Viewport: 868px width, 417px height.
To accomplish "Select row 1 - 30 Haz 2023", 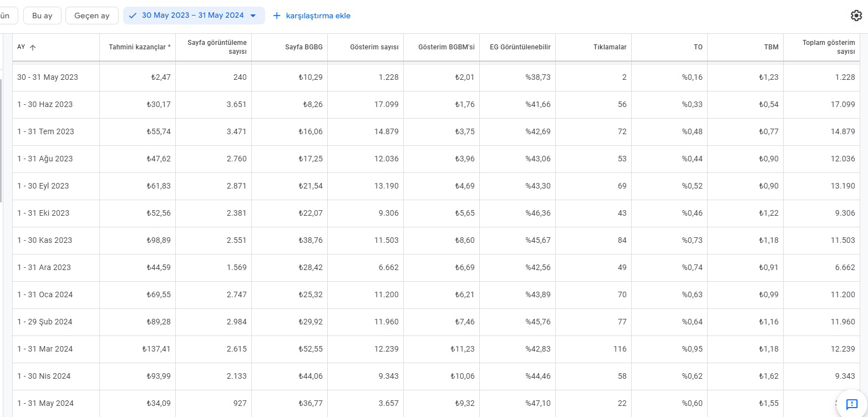I will point(436,105).
